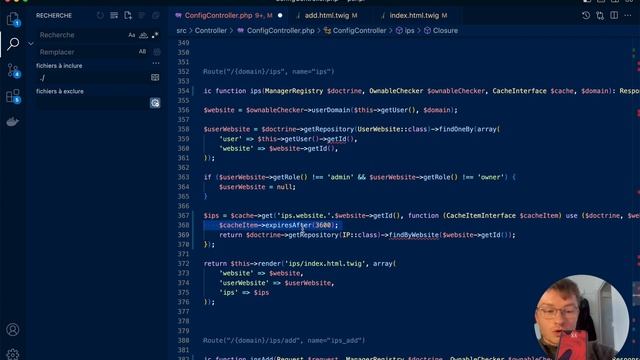This screenshot has width=640, height=360.
Task: Close the unsaved ConfigController.php tab dot
Action: click(280, 16)
